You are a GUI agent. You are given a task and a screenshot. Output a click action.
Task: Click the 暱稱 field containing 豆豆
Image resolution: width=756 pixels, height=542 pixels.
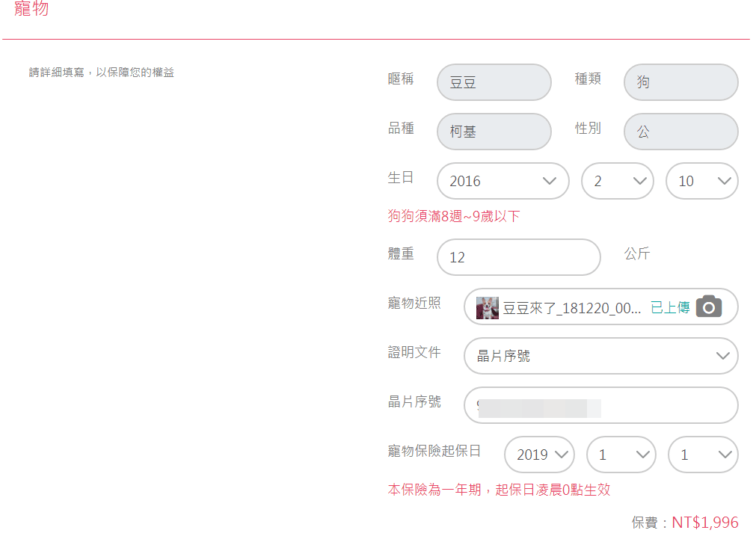tap(494, 82)
